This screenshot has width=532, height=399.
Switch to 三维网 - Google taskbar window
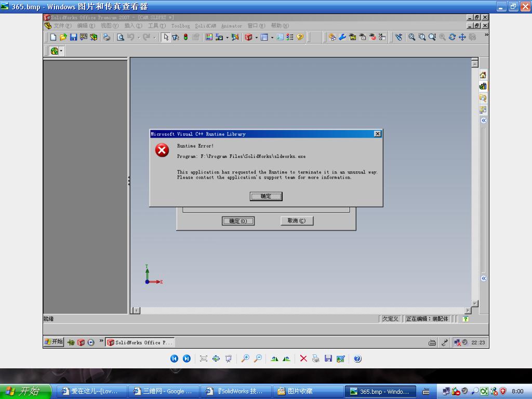coord(164,392)
